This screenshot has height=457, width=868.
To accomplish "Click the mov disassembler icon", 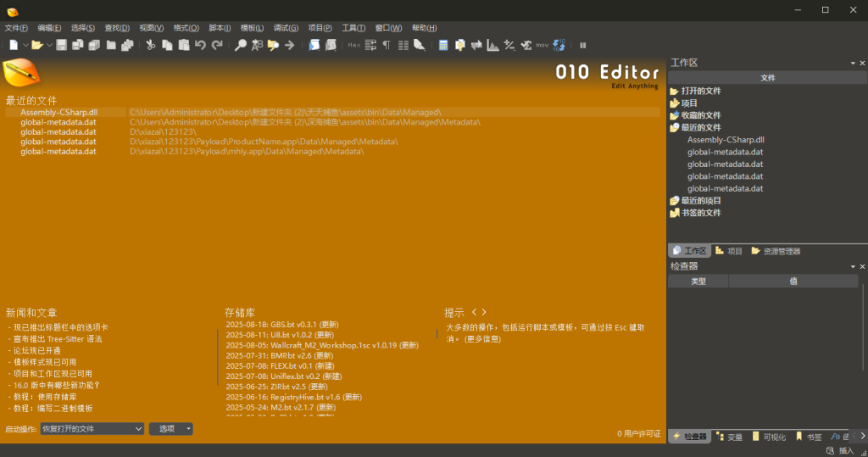I will coord(542,46).
